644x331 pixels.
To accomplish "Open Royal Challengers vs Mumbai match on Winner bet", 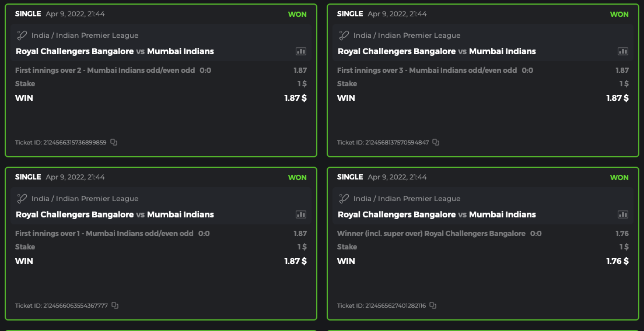I will (437, 214).
